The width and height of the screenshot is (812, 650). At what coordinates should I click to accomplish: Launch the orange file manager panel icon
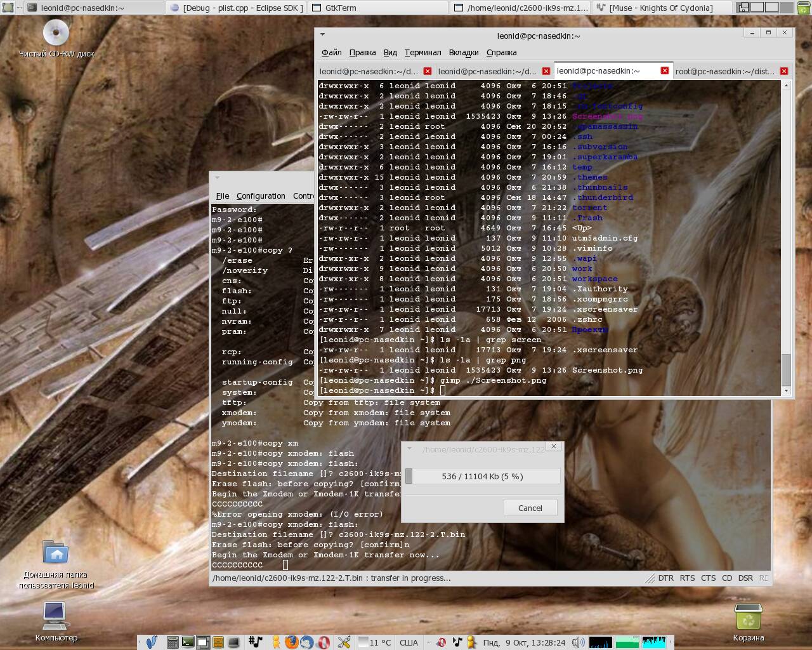click(x=218, y=642)
